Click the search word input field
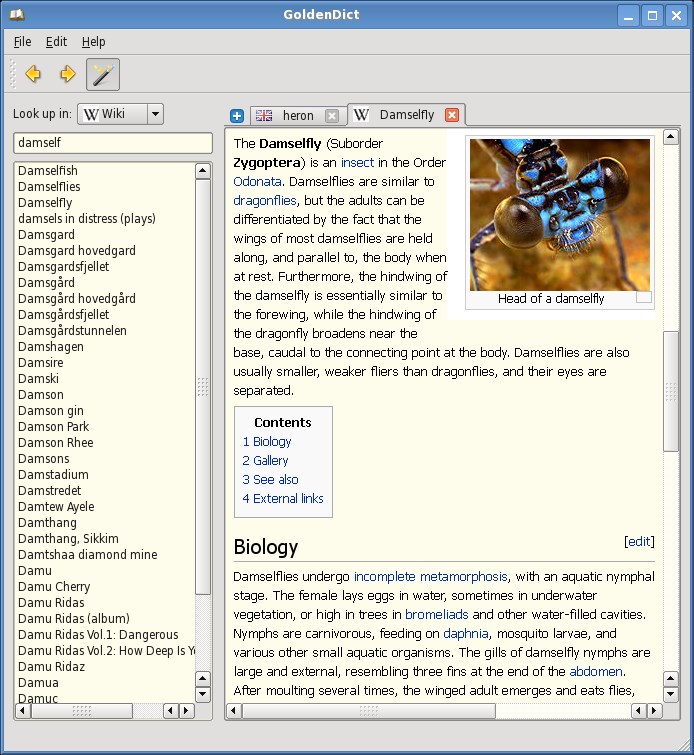 tap(113, 143)
